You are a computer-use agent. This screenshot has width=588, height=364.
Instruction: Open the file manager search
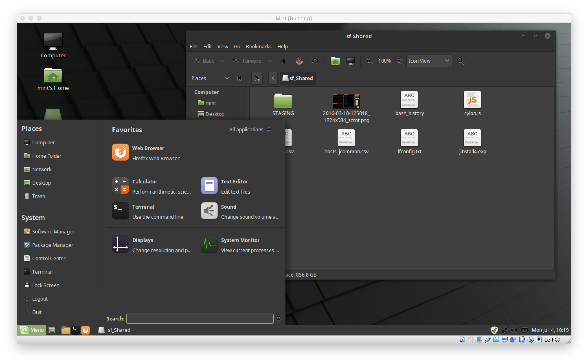pyautogui.click(x=460, y=61)
